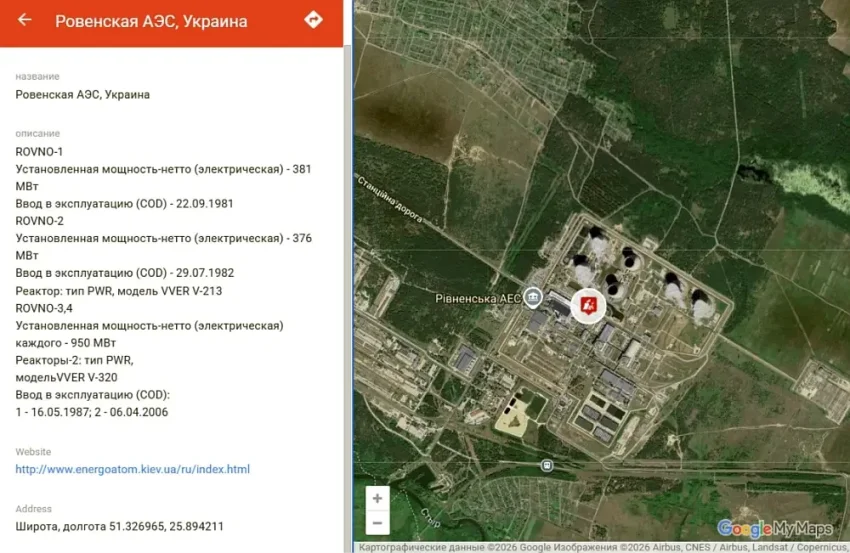Zoom out with the minus button
The image size is (850, 553).
(377, 523)
